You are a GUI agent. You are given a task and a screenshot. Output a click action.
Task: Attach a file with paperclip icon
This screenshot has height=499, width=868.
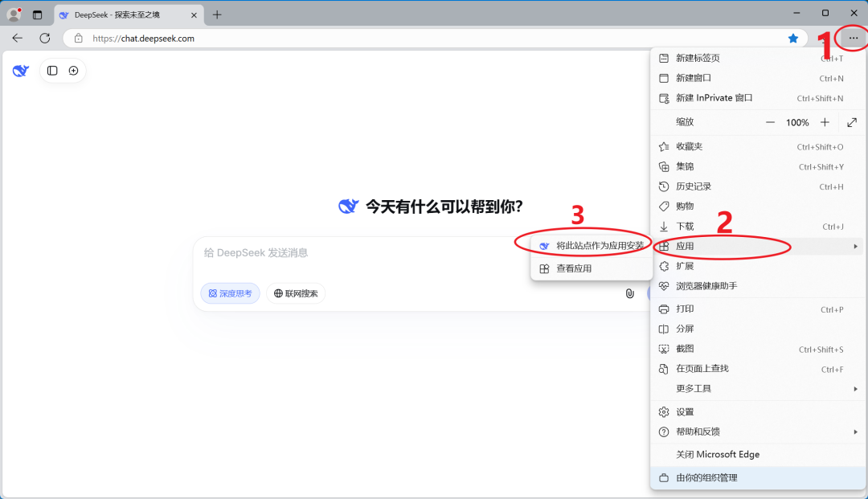pyautogui.click(x=629, y=293)
